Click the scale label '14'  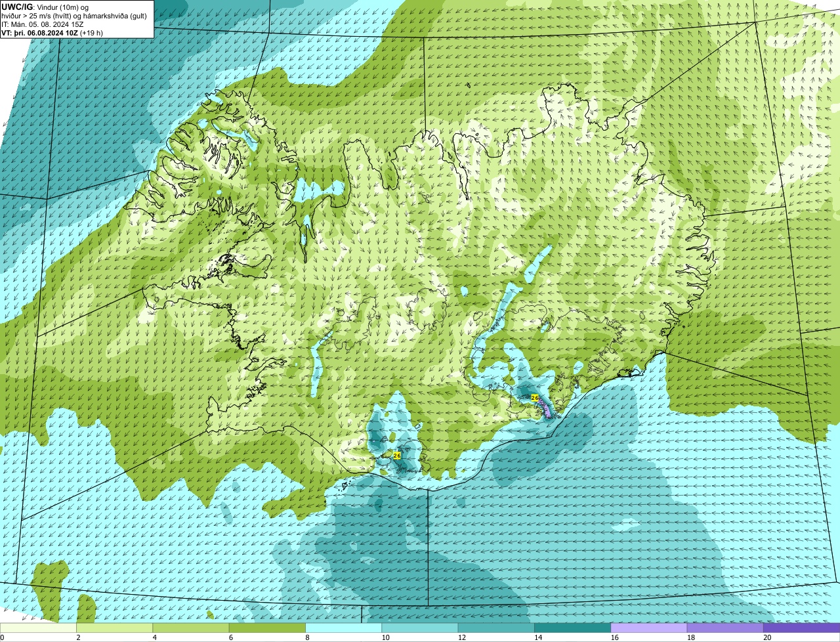538,637
